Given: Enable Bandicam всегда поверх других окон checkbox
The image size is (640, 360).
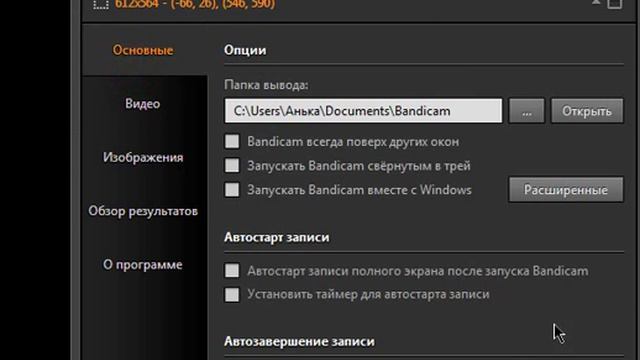Looking at the screenshot, I should (x=232, y=142).
